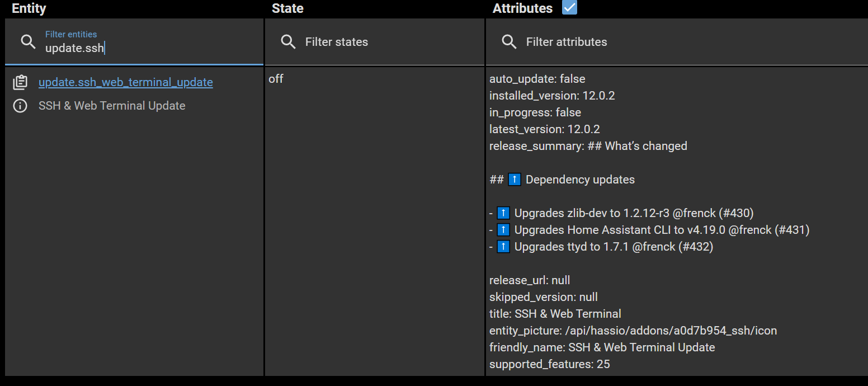Open entity info via the circled-i icon
Image resolution: width=868 pixels, height=386 pixels.
click(20, 105)
